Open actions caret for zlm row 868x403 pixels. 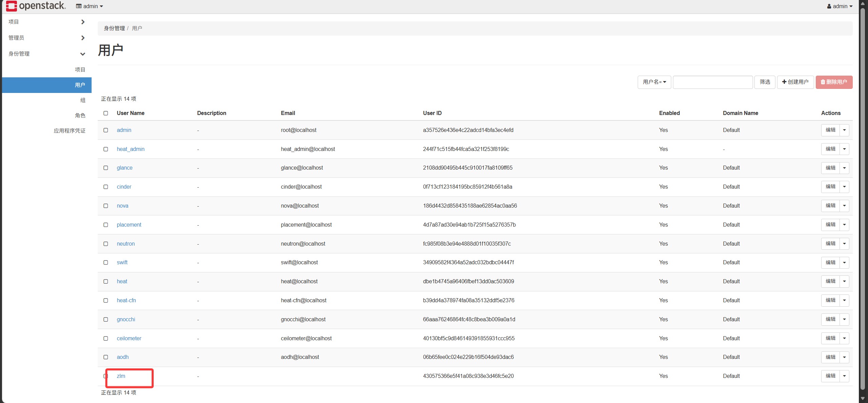tap(844, 376)
